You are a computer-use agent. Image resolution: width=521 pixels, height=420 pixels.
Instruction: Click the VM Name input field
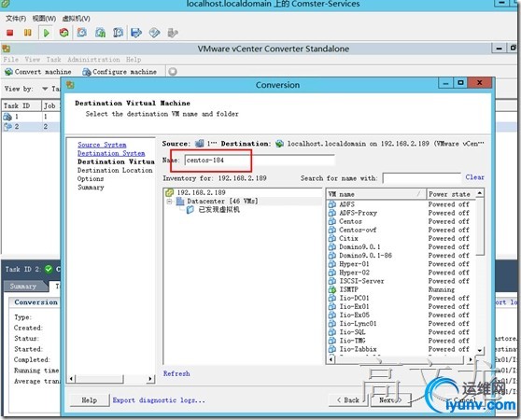[260, 161]
